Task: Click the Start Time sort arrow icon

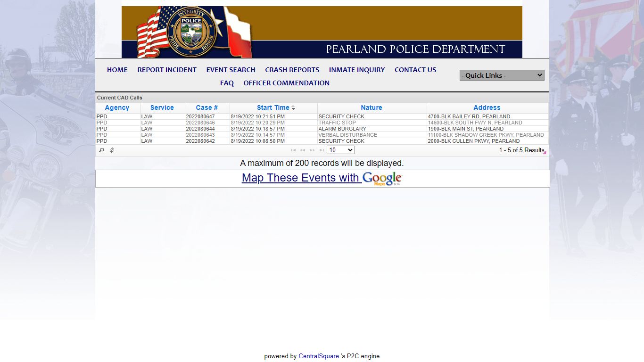Action: pos(293,108)
